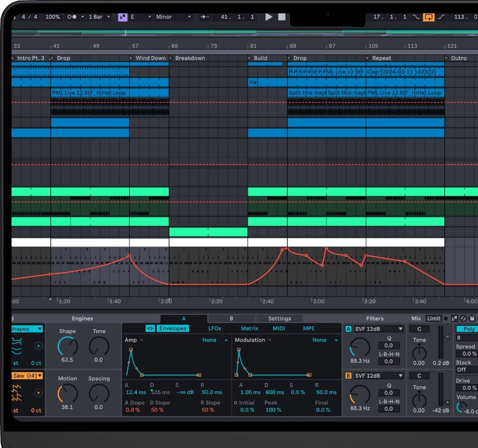
Task: Show the Matrix section
Action: point(249,328)
